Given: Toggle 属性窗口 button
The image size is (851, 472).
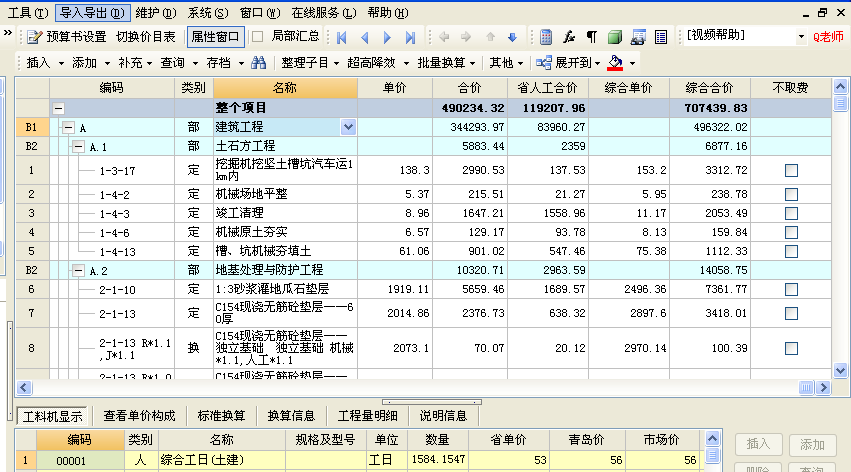Looking at the screenshot, I should pos(215,37).
